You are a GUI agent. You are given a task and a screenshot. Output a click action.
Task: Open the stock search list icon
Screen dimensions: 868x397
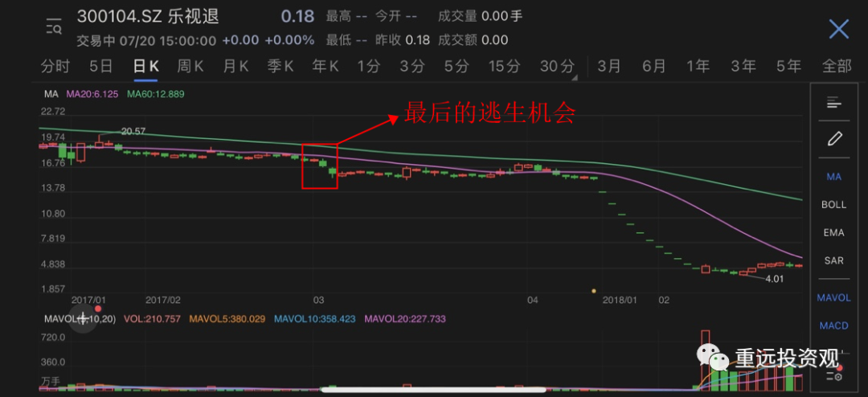coord(54,26)
